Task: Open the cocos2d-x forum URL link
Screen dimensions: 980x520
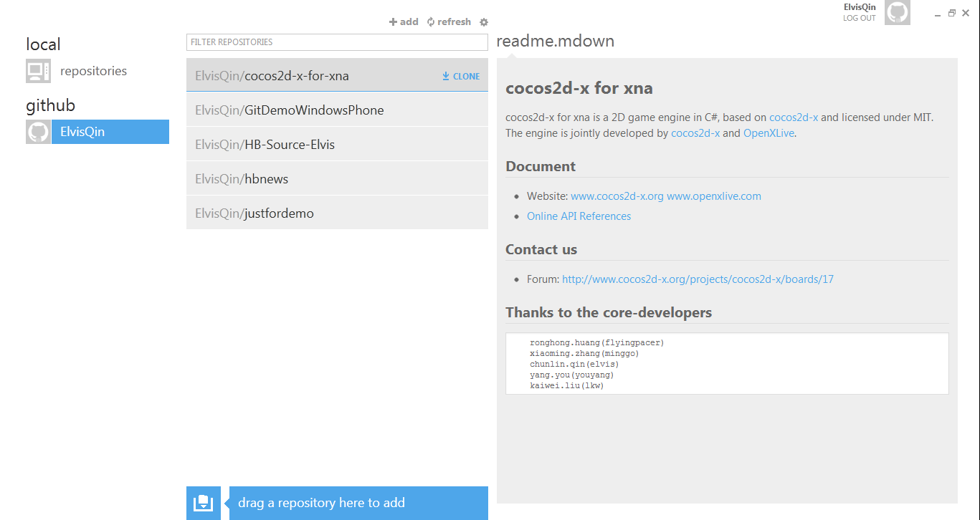Action: coord(698,279)
